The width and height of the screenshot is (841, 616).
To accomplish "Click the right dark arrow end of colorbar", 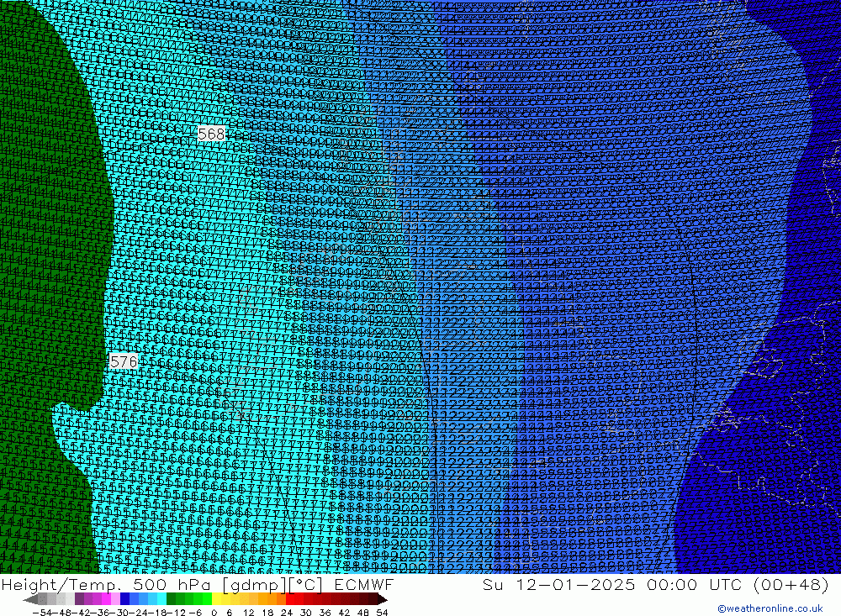I will point(383,599).
